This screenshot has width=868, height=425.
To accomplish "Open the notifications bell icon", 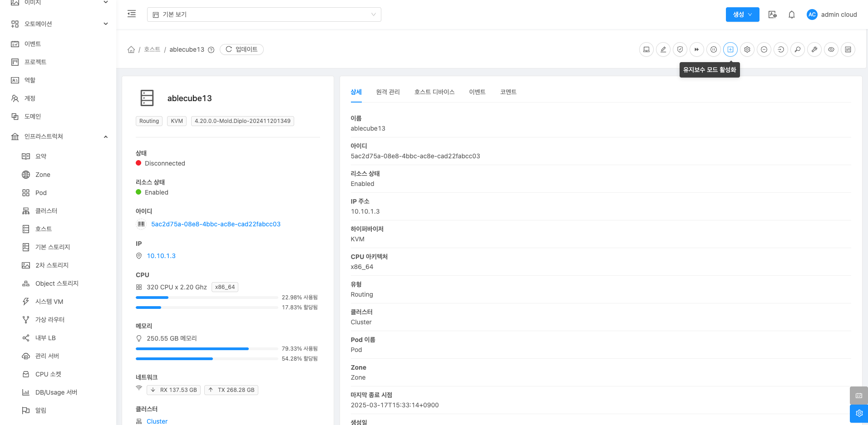I will pos(791,15).
